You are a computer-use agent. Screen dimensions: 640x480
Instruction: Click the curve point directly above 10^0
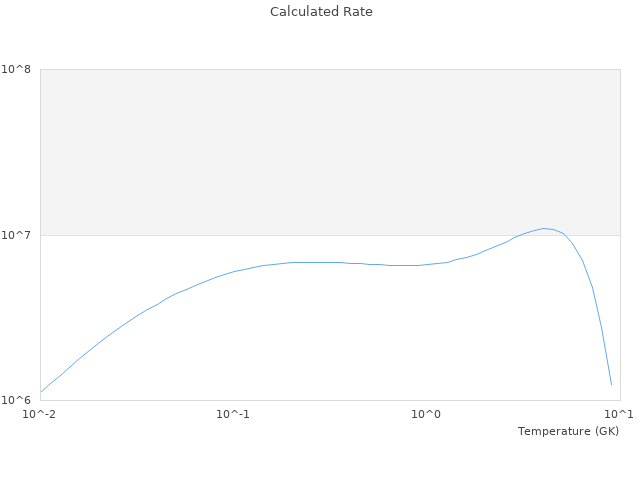click(x=426, y=265)
